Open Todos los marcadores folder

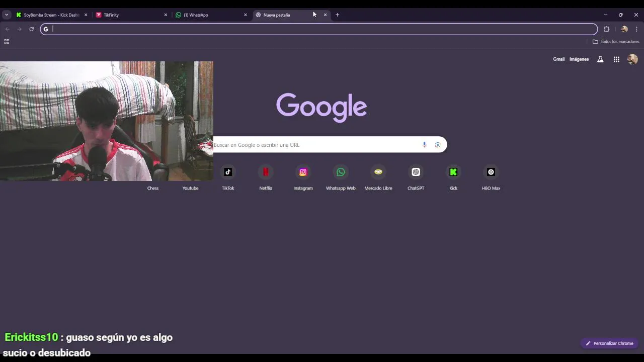click(616, 42)
